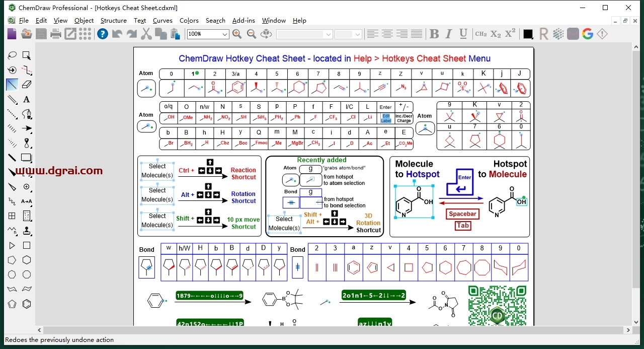Open the Curves menu
Screen dimensions: 644x349
[x=163, y=21]
